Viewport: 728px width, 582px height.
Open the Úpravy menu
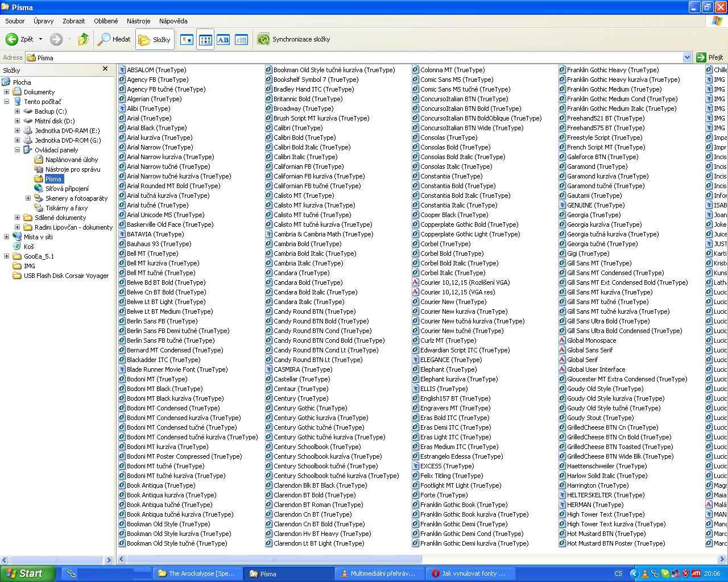(43, 21)
